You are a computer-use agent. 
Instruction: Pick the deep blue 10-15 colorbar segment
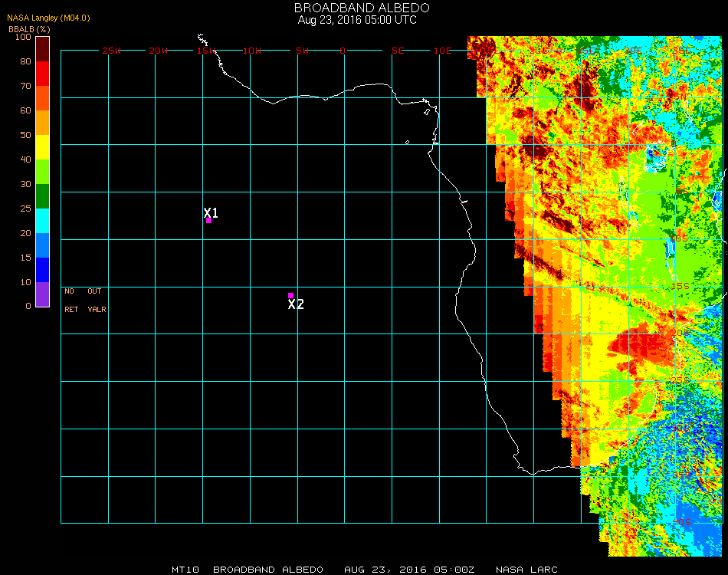coord(42,270)
